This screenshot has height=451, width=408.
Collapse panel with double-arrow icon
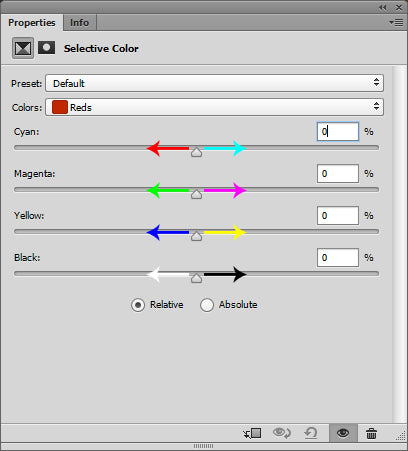click(383, 7)
